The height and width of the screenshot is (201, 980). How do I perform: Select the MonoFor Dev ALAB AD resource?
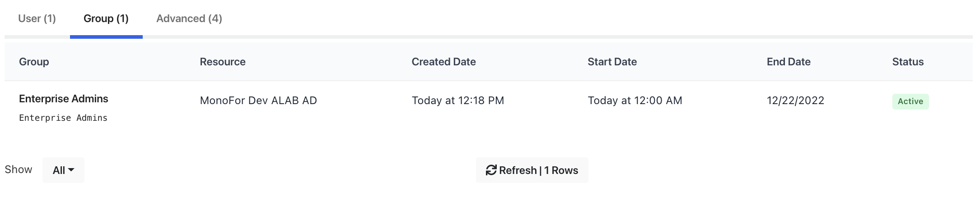258,100
